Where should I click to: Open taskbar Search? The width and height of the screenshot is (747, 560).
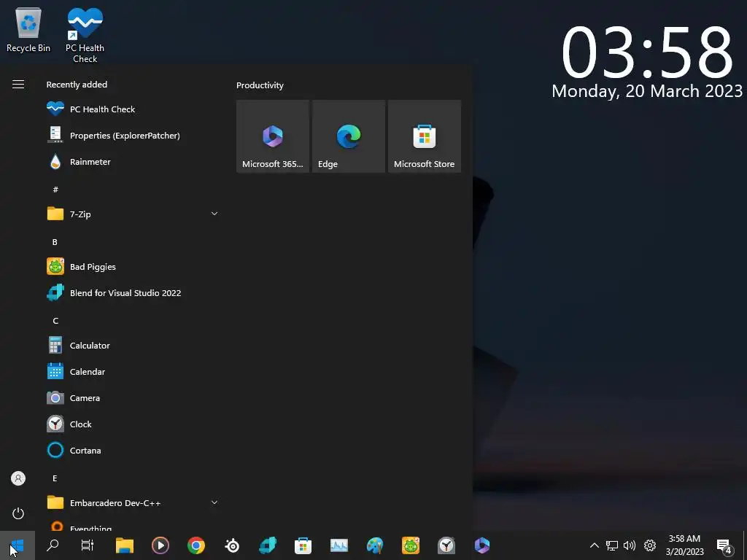click(x=53, y=545)
